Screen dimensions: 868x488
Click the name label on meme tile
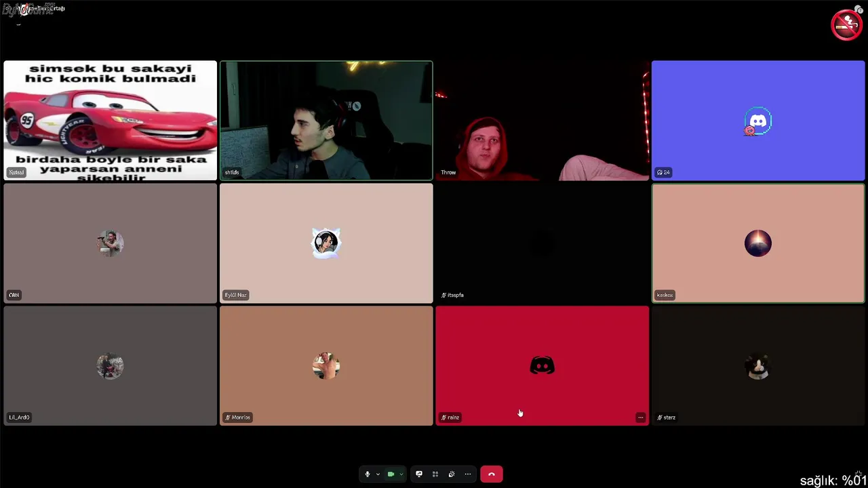(x=16, y=172)
